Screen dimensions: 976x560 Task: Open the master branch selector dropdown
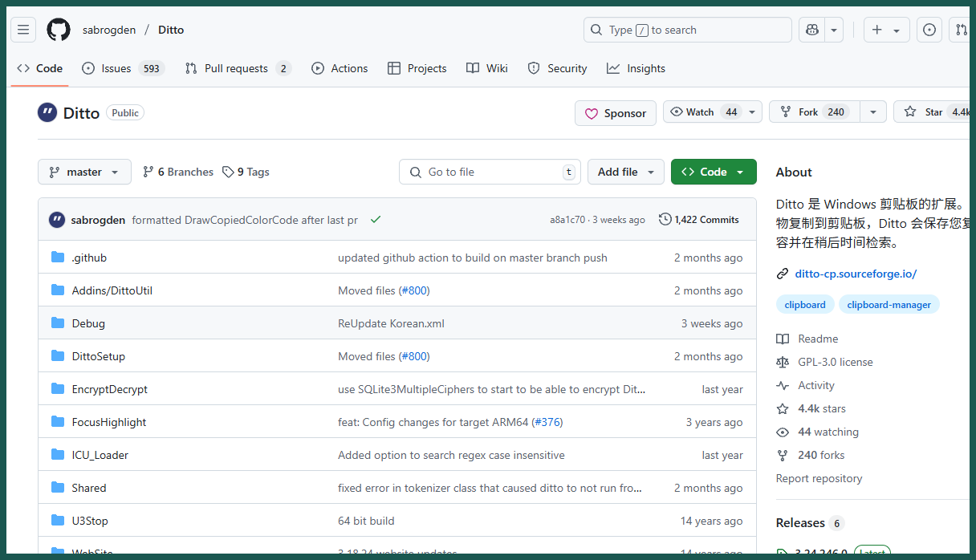click(84, 172)
